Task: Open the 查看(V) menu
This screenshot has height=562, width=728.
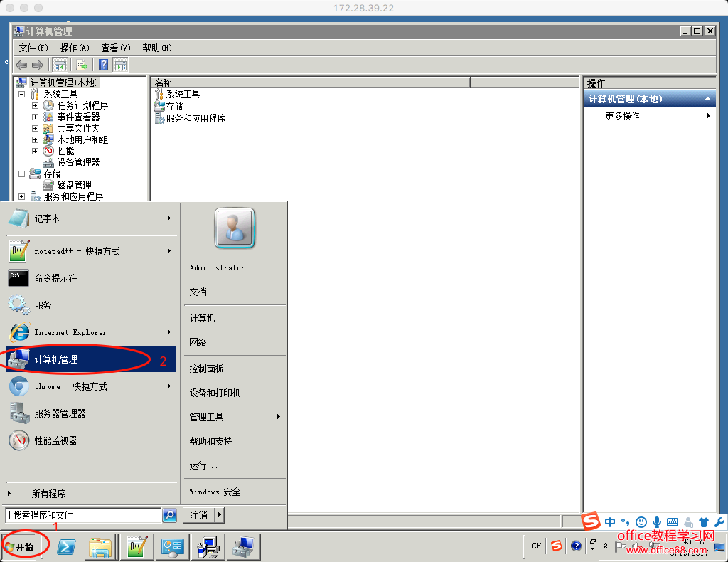Action: (116, 48)
